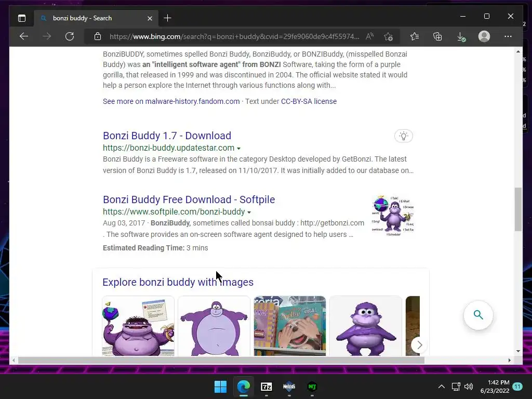
Task: Click the lightbulb insights icon
Action: (403, 136)
